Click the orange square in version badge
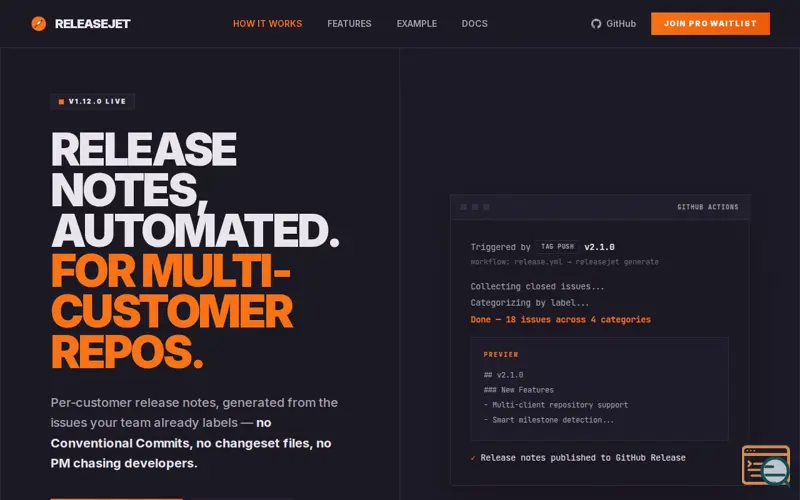This screenshot has width=800, height=500. [61, 102]
